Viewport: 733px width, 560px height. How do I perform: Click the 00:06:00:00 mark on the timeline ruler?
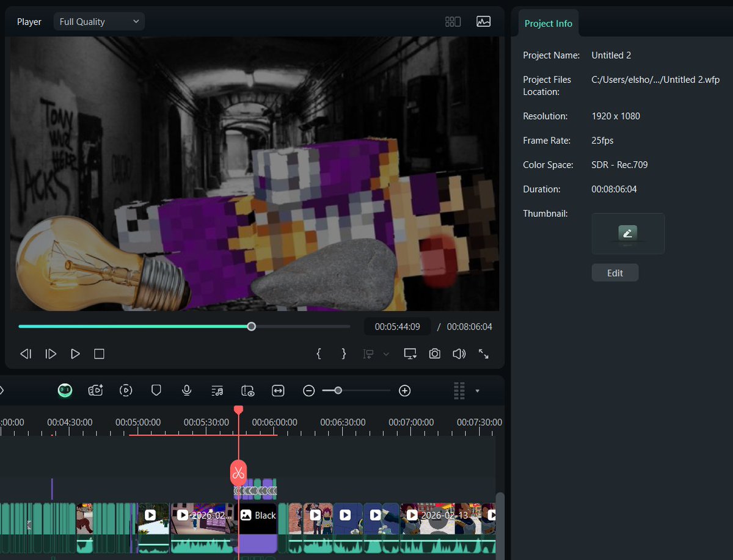[275, 422]
